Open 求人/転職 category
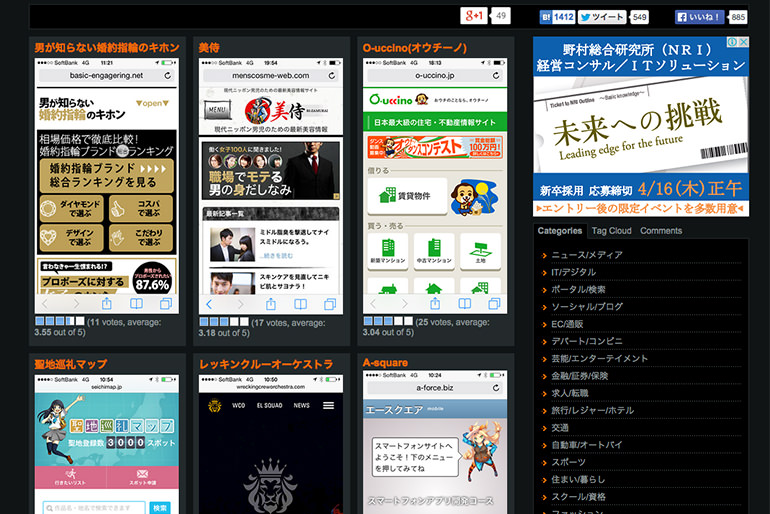The image size is (770, 514). pos(570,393)
